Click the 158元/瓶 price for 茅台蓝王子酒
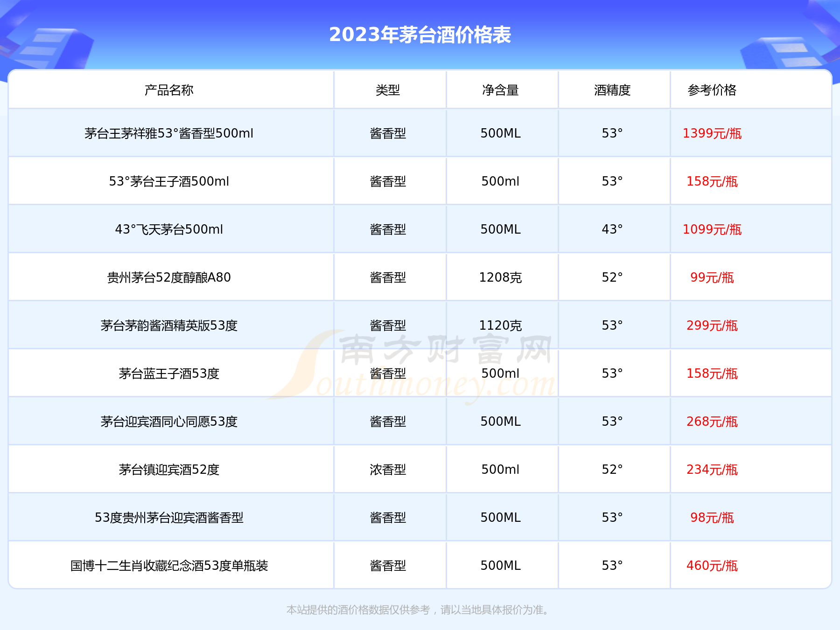Screen dimensions: 840x630 click(712, 374)
